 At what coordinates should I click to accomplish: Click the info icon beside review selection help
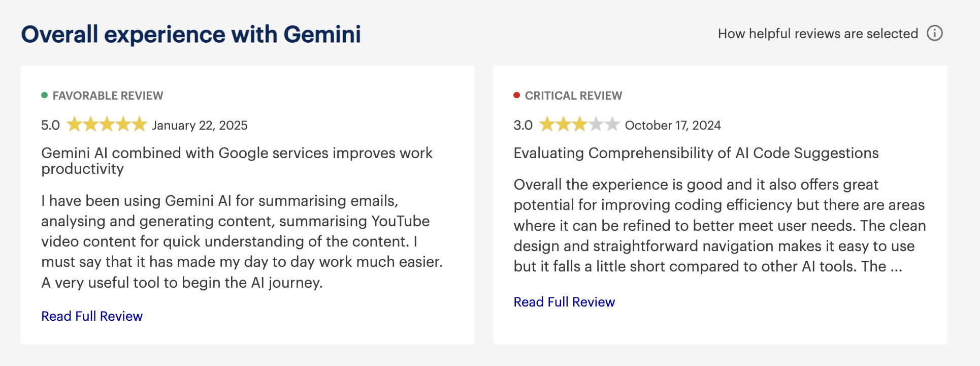pos(934,33)
